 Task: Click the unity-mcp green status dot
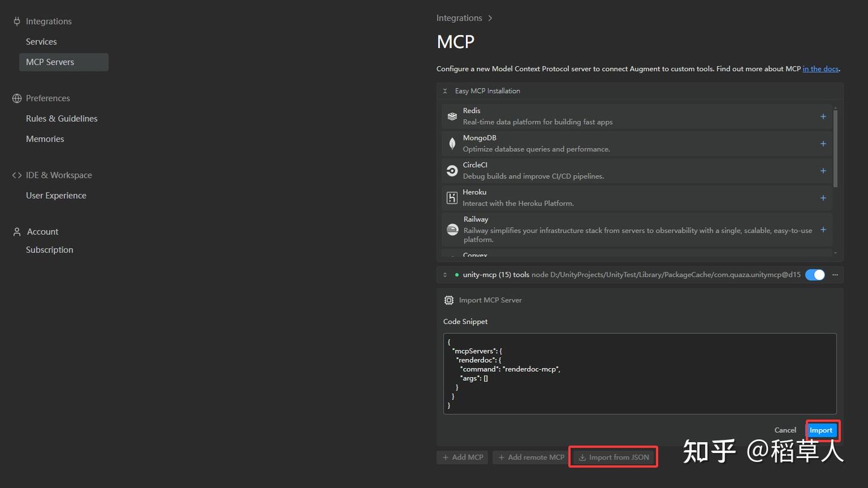coord(457,275)
